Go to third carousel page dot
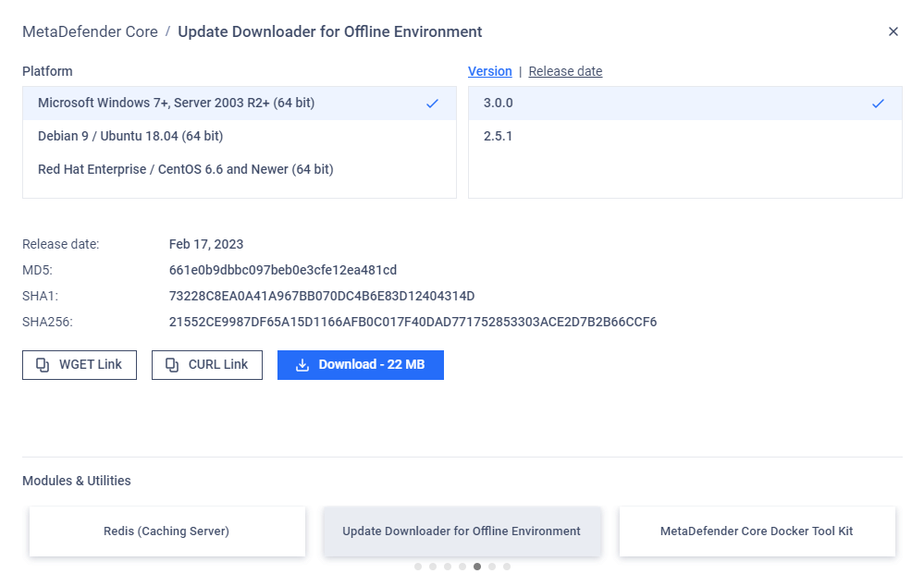 point(448,567)
